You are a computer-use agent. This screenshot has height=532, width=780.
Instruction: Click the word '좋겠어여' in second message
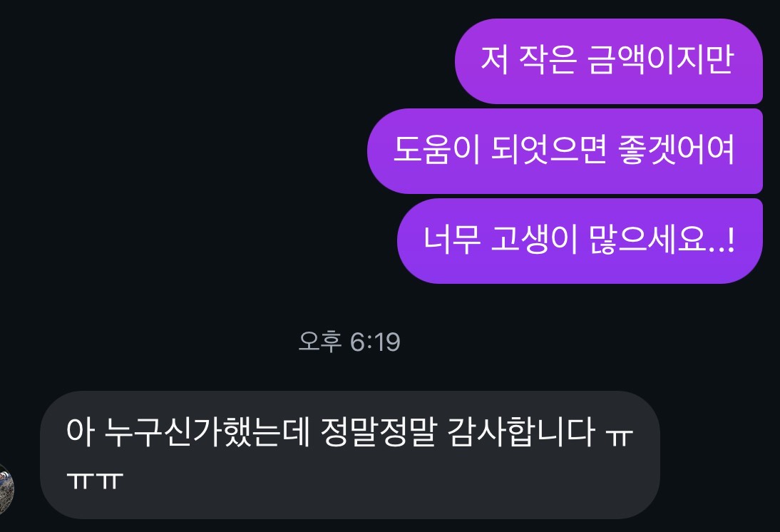677,150
